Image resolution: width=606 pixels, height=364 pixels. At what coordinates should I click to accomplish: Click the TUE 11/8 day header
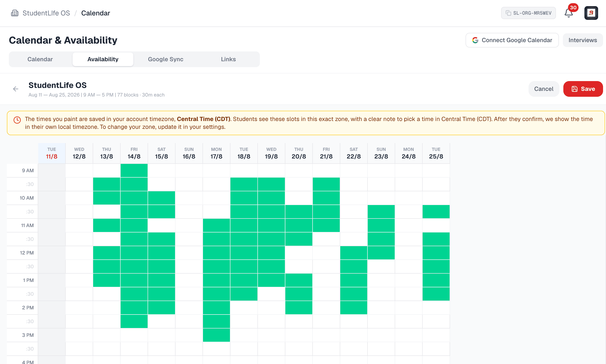click(52, 153)
